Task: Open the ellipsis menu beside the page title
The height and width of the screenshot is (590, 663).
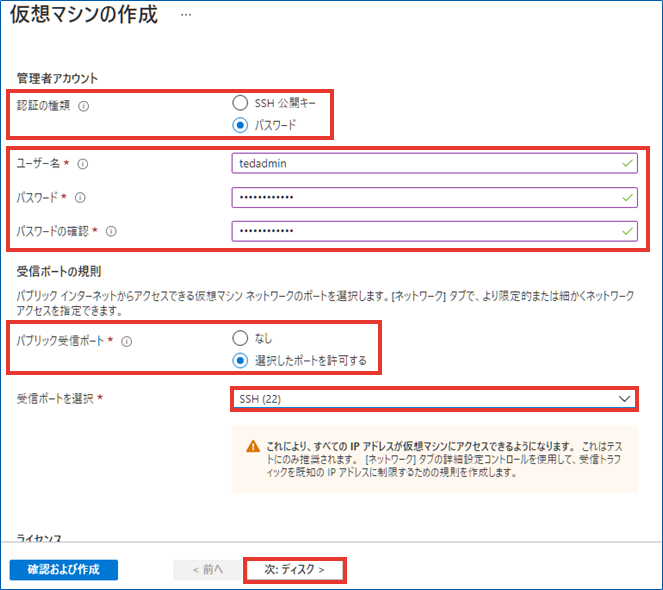Action: pyautogui.click(x=186, y=15)
